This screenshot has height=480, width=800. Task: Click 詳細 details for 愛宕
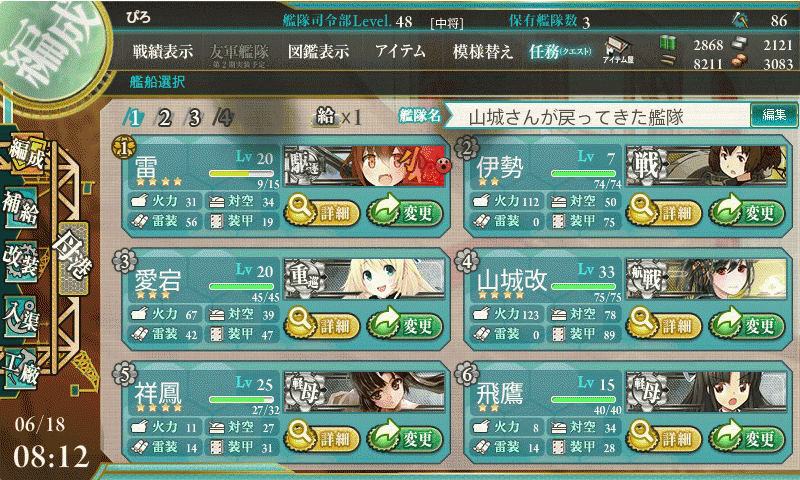coord(322,325)
